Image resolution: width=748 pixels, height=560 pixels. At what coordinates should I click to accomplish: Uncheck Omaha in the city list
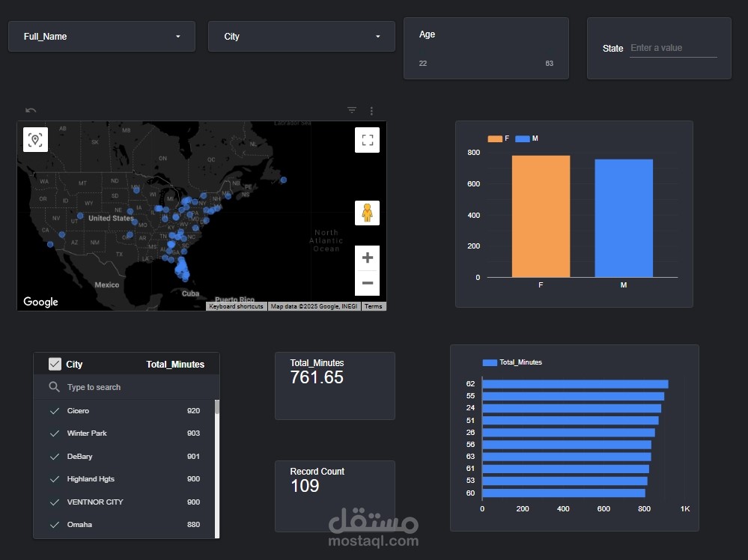55,524
